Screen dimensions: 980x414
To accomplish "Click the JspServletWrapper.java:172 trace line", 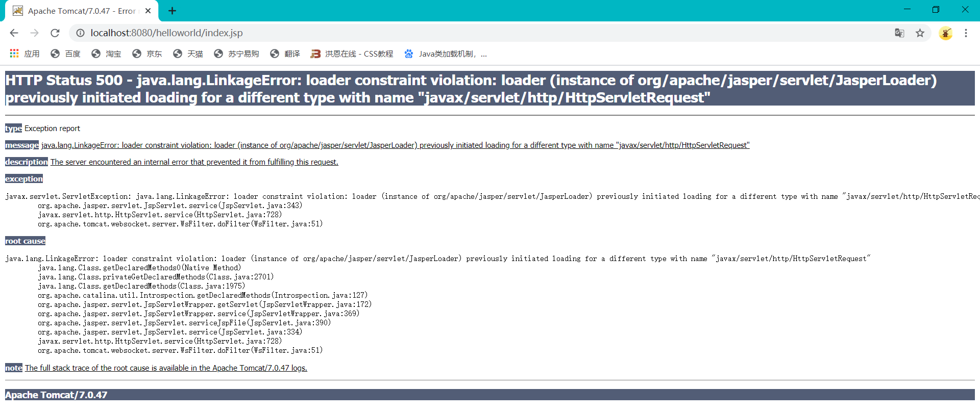I will coord(205,304).
